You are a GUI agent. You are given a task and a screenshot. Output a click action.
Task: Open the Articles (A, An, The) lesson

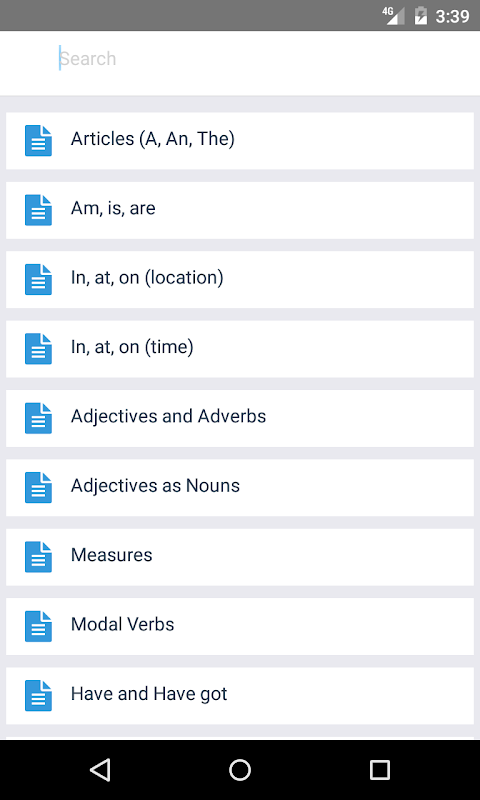tap(240, 141)
